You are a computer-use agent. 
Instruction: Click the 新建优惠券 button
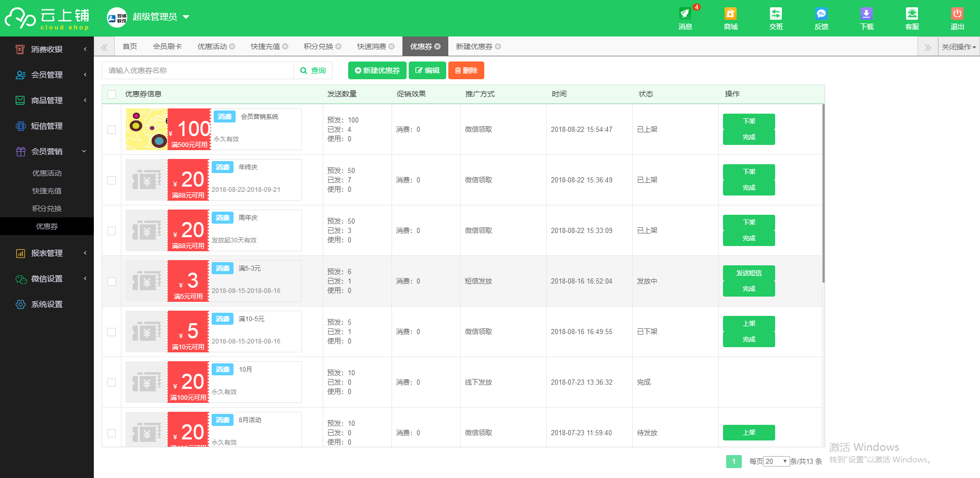[x=377, y=70]
